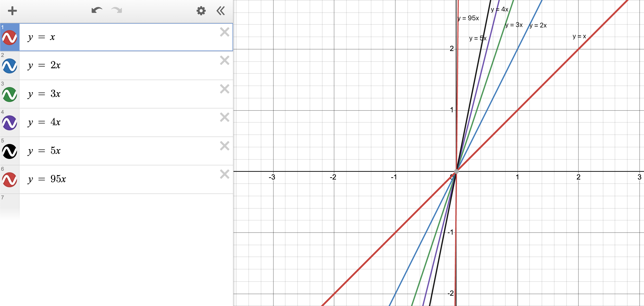Remove the y = 3x expression
Image resolution: width=644 pixels, height=306 pixels.
coord(225,89)
